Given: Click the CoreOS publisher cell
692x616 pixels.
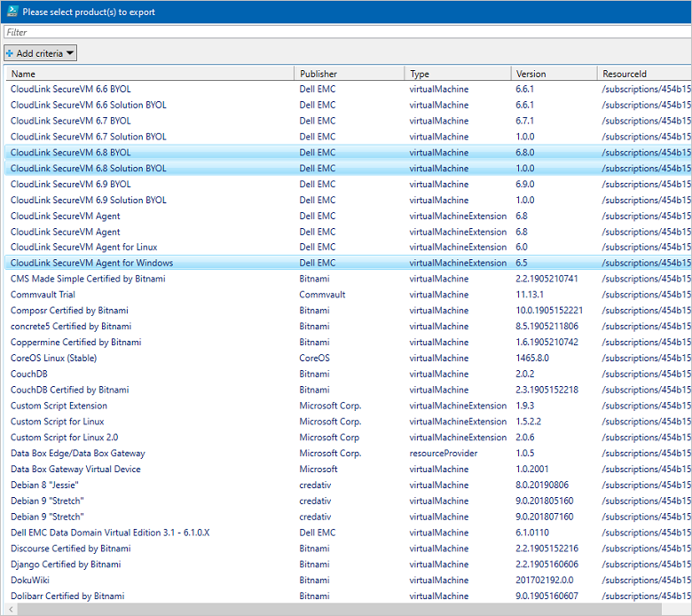Looking at the screenshot, I should [314, 358].
